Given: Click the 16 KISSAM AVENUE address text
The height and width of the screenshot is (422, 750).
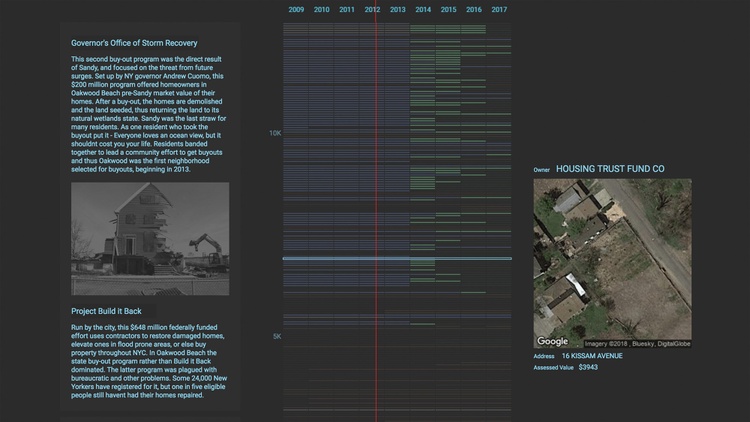Looking at the screenshot, I should 592,356.
